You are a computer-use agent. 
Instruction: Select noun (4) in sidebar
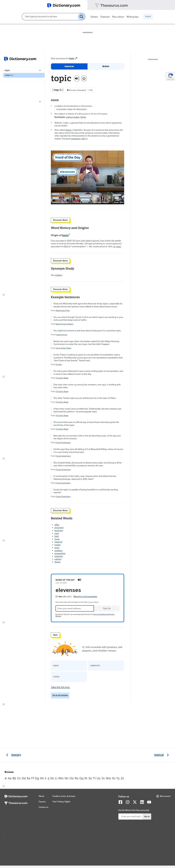click(24, 75)
